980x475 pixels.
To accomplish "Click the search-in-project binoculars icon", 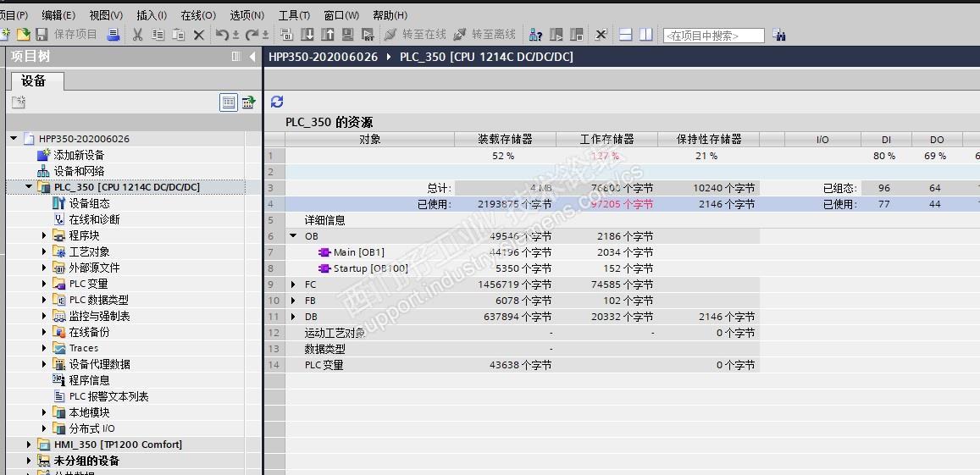I will point(778,35).
